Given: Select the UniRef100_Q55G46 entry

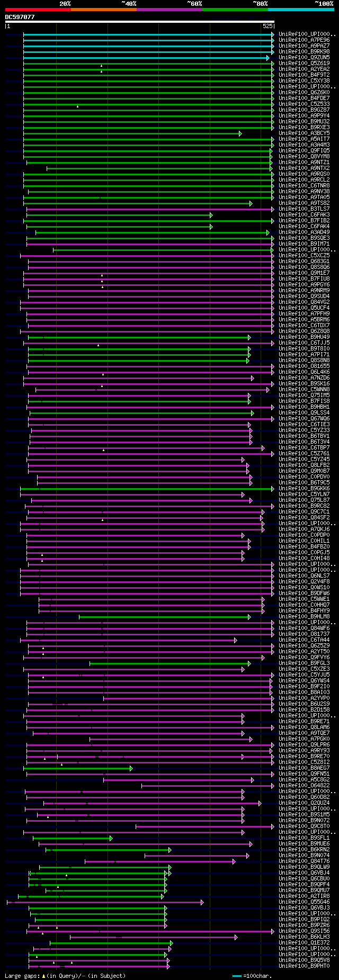Looking at the screenshot, I should (304, 902).
